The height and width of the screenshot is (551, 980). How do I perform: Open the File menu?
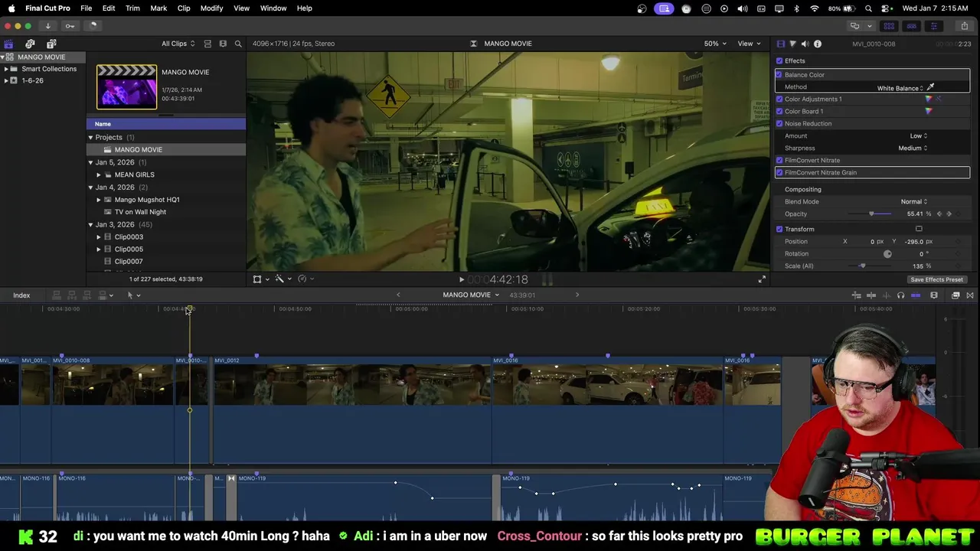click(x=87, y=8)
